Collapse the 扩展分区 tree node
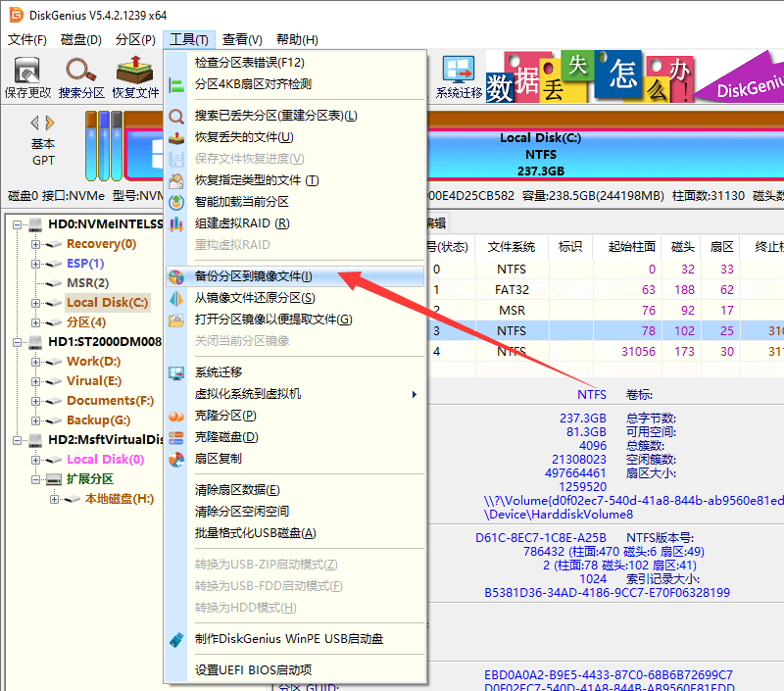Viewport: 784px width, 691px height. (x=35, y=480)
